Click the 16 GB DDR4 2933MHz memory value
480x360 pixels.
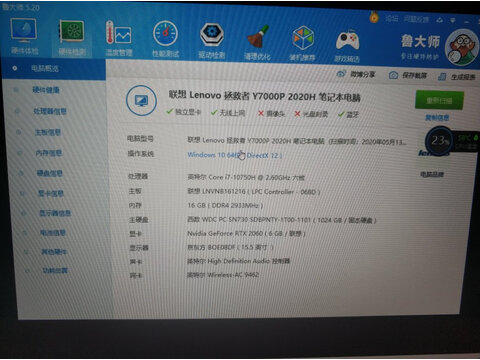tap(225, 206)
